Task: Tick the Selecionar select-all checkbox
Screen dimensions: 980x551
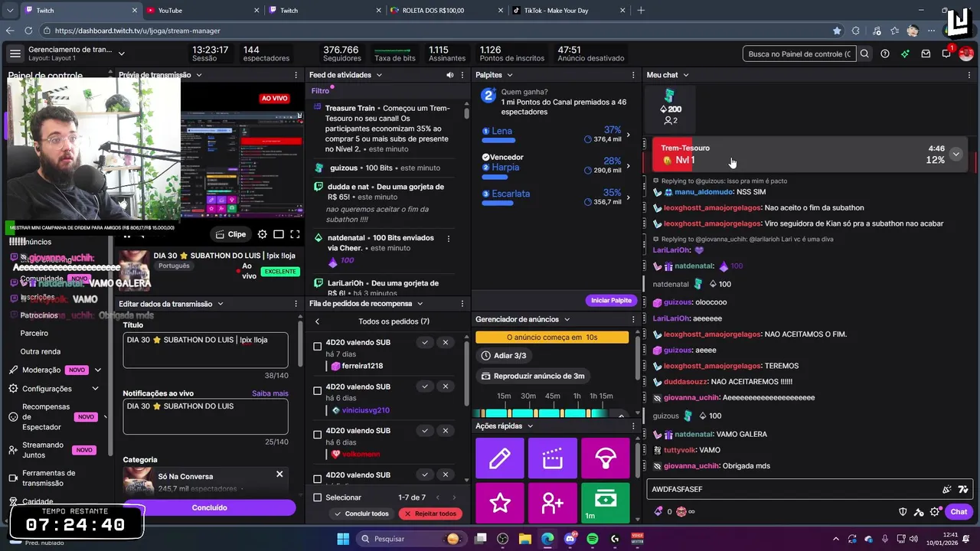Action: (318, 497)
